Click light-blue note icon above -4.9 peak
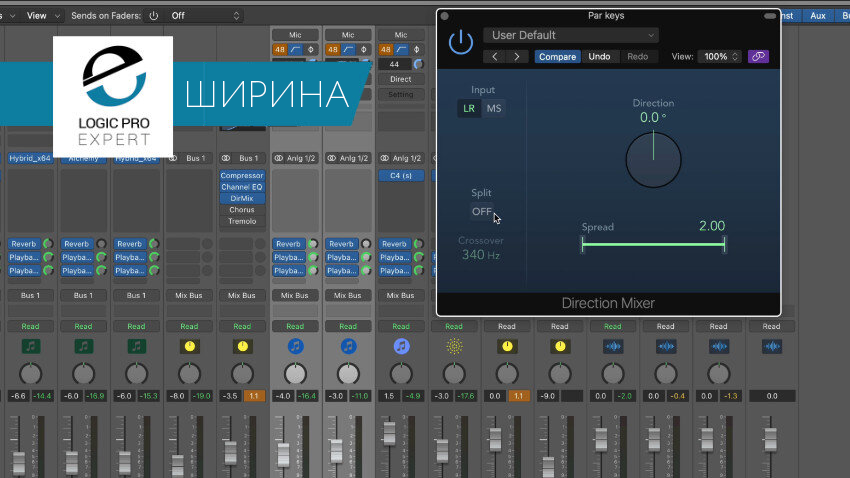 coord(401,346)
